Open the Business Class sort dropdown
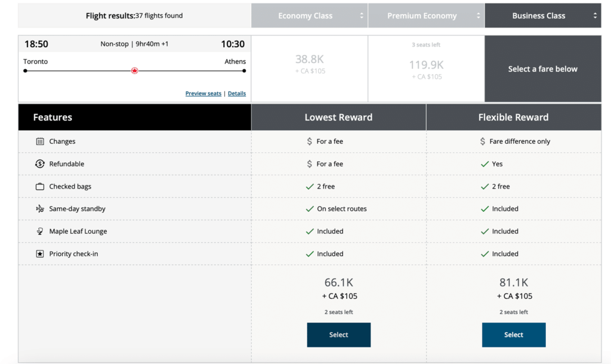The height and width of the screenshot is (364, 611). coord(595,16)
